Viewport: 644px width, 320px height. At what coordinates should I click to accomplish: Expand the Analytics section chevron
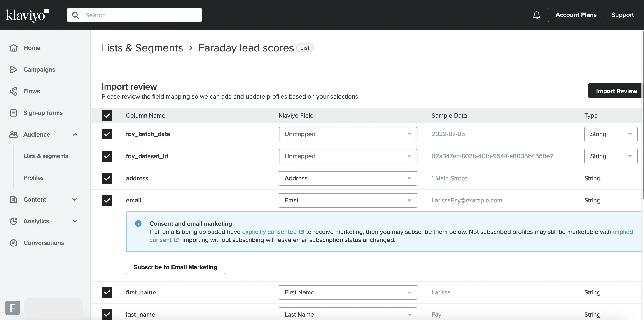point(75,221)
